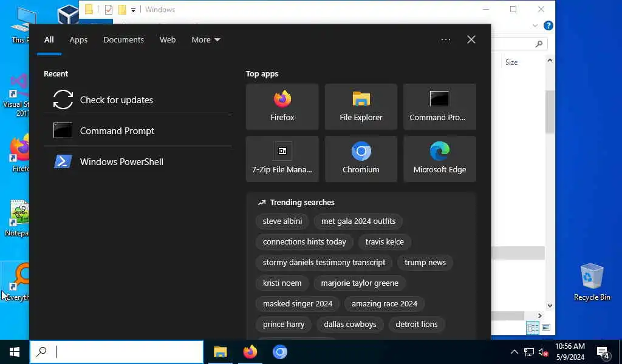Click the taskbar search input field
622x364 pixels.
117,352
